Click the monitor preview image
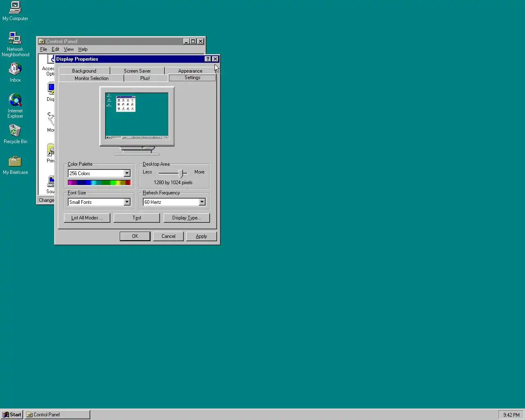Screen dimensions: 525x420 click(137, 116)
